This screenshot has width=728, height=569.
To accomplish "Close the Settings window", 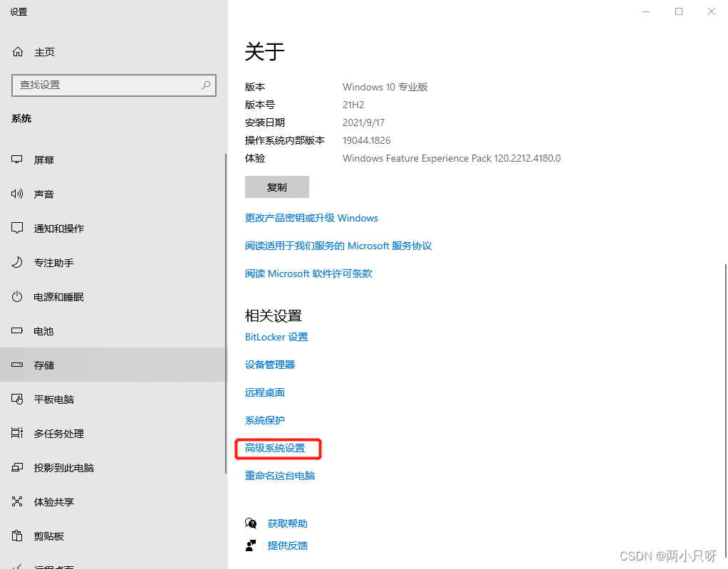I will click(x=712, y=11).
